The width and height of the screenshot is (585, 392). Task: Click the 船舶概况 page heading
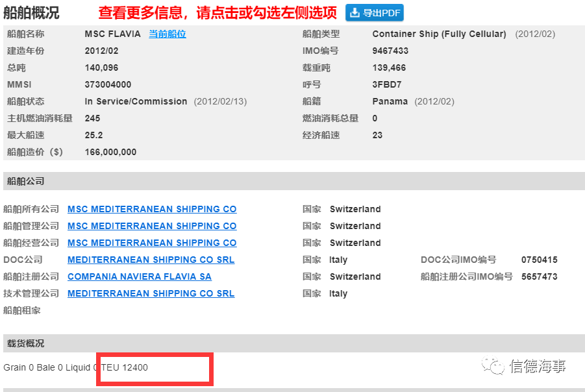(x=31, y=13)
